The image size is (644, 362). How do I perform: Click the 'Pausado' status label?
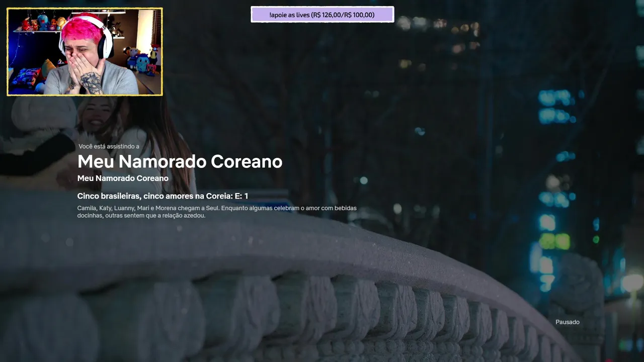click(x=568, y=322)
